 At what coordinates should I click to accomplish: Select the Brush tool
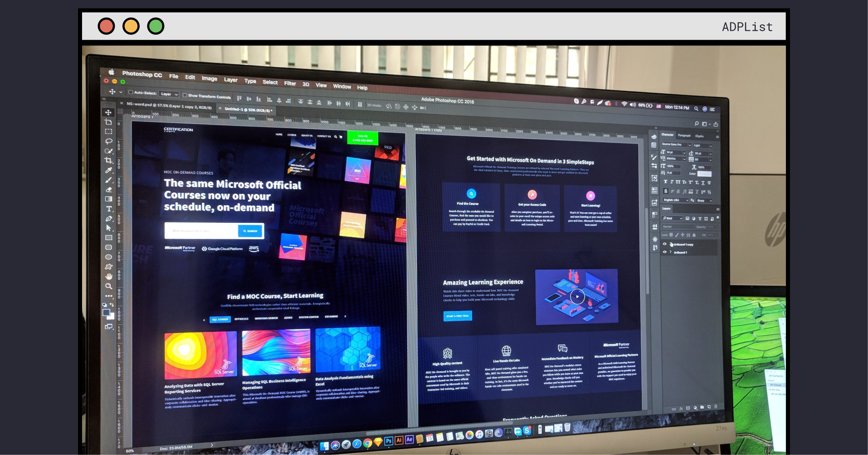click(x=108, y=180)
